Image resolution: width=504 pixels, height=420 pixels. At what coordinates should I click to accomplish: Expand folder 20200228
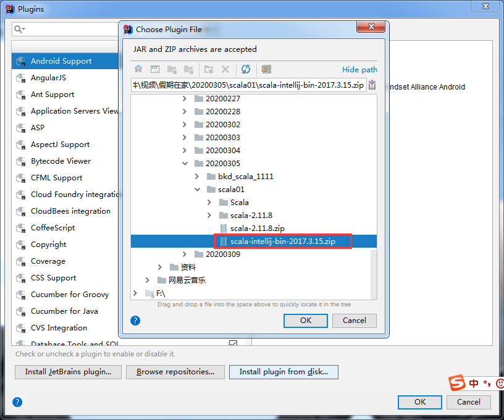click(x=185, y=112)
